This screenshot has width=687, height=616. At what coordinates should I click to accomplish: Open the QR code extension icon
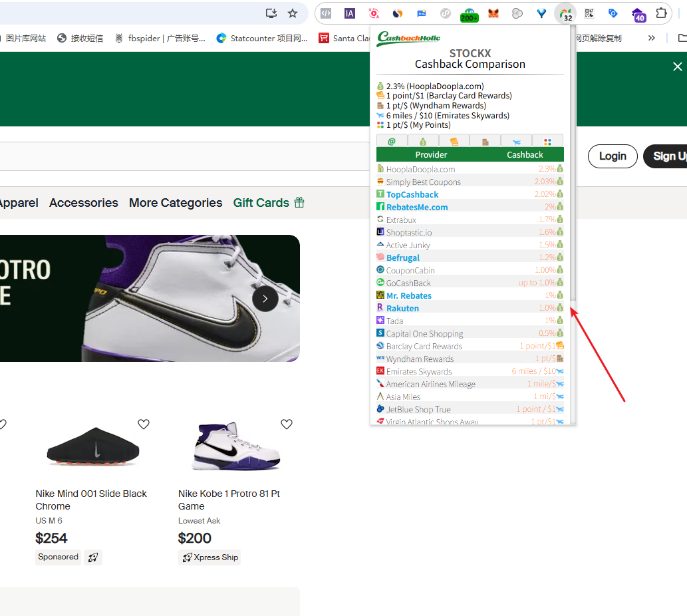coord(589,13)
